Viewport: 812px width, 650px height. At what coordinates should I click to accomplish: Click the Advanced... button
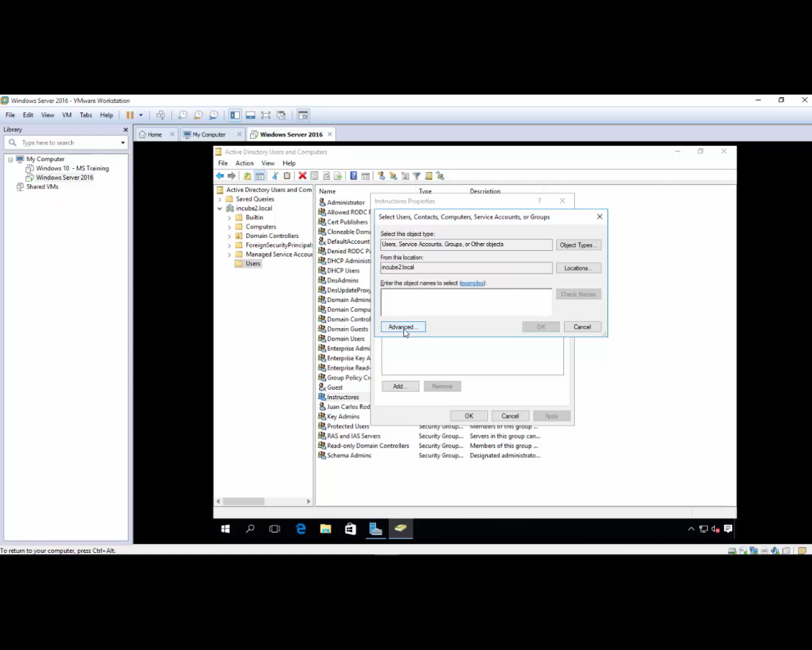pos(403,327)
